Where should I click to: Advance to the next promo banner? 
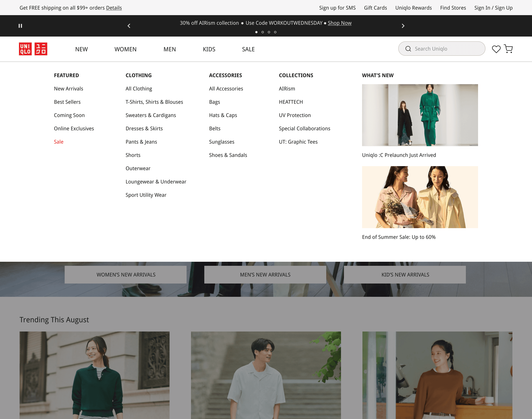[403, 26]
